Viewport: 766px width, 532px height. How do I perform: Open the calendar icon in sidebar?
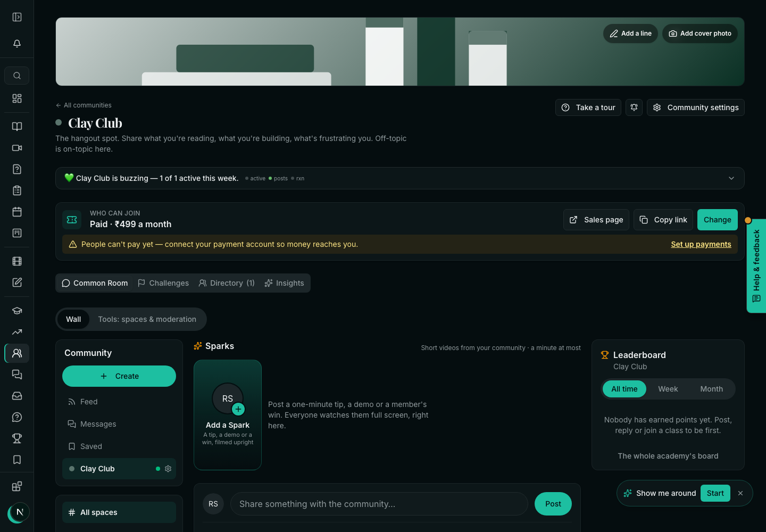pos(17,212)
